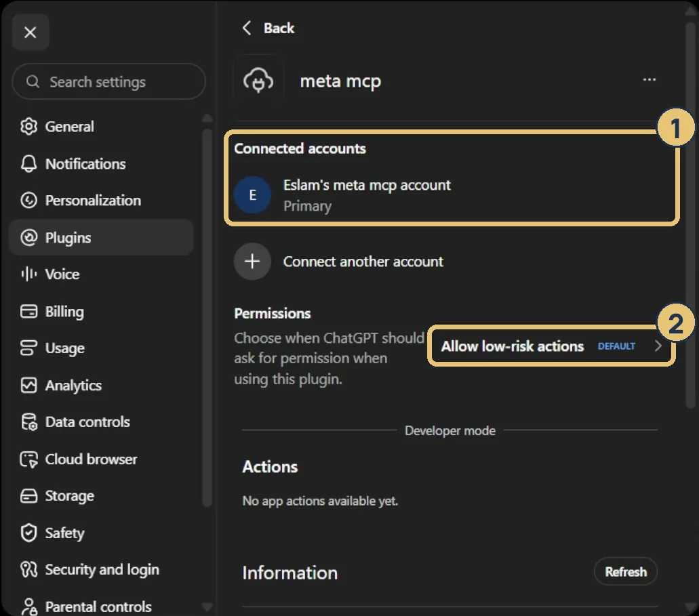Click the meta mcp plugin cloud icon
Viewport: 699px width, 616px height.
pos(258,80)
